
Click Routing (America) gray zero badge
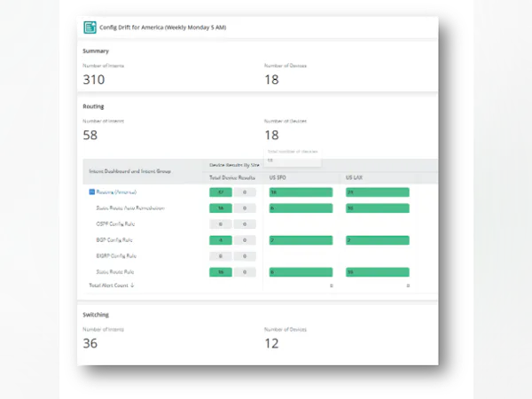pos(245,192)
